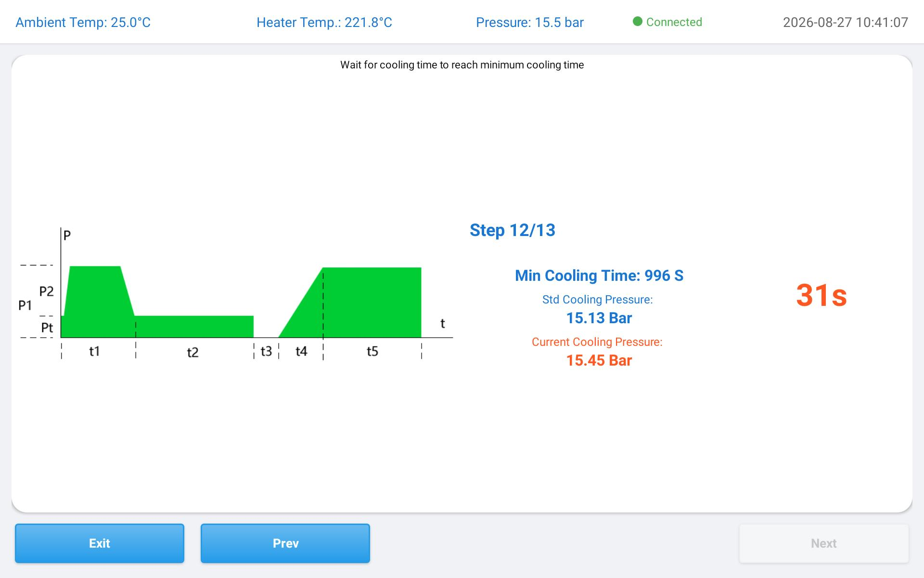
Task: Click the P axis title on chart
Action: point(67,235)
